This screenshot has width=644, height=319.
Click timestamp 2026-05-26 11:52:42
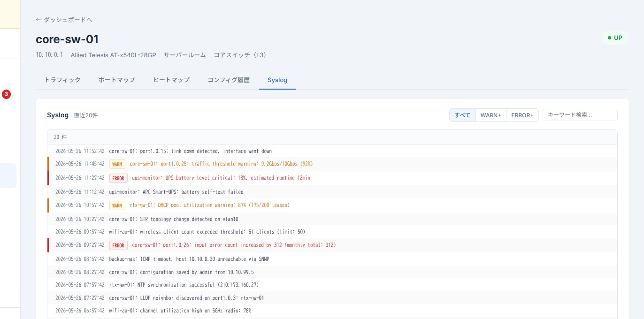(80, 151)
